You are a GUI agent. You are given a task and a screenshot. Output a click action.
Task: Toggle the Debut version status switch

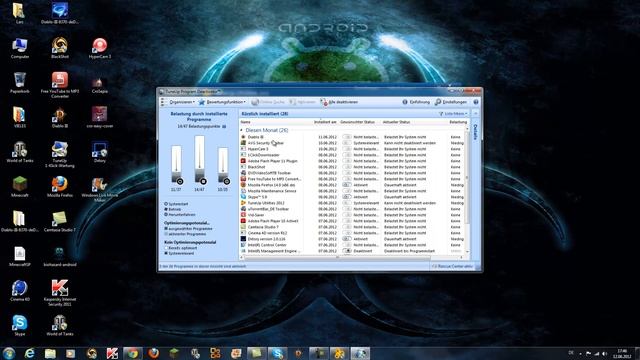coord(347,239)
